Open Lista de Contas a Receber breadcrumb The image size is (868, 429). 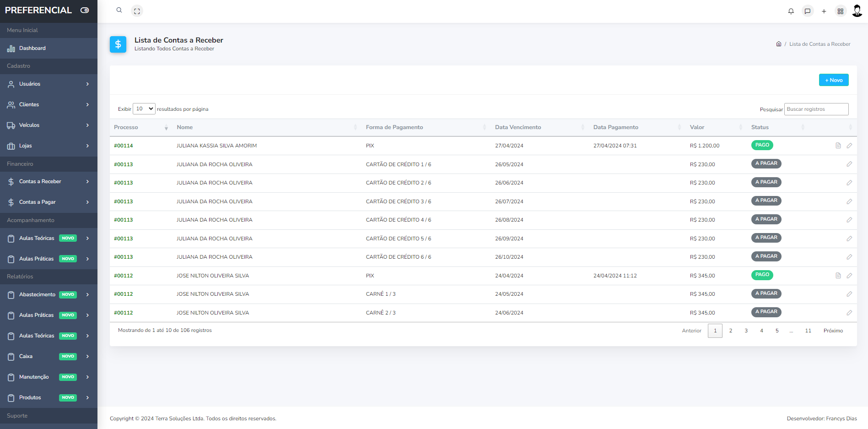tap(819, 44)
